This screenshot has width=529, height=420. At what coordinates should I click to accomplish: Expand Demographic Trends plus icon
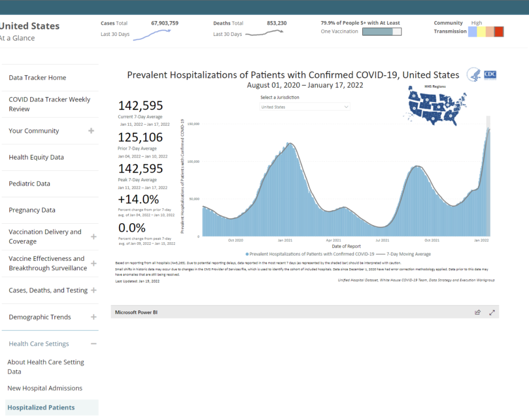93,317
